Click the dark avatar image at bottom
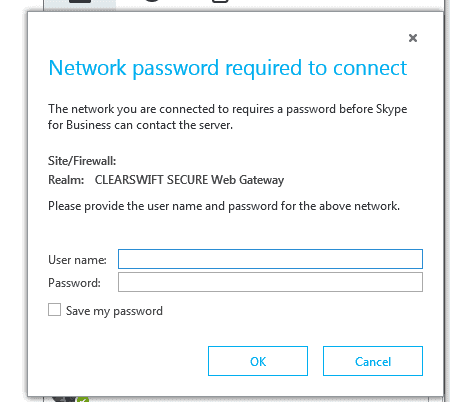The height and width of the screenshot is (402, 450). point(64,399)
